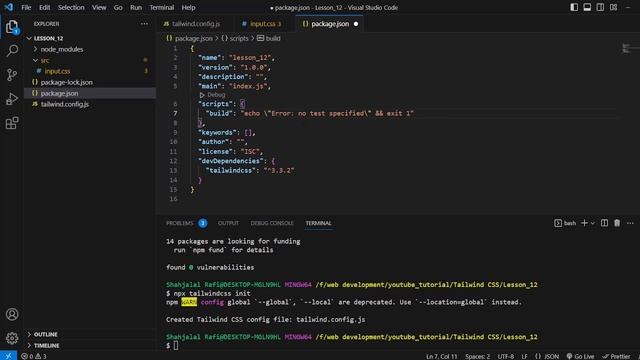Viewport: 640px width, 360px height.
Task: Open the Manage gear settings
Action: point(12,338)
